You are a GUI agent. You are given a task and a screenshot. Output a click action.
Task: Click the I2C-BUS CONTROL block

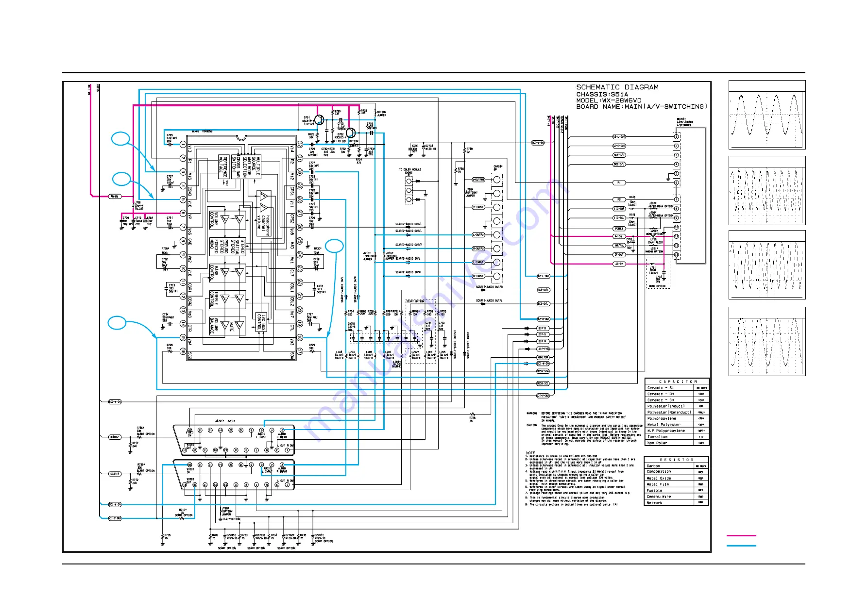pos(261,323)
